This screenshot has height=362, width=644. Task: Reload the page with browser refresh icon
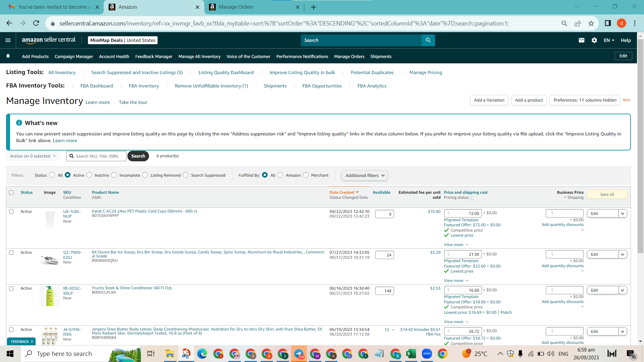[x=36, y=23]
